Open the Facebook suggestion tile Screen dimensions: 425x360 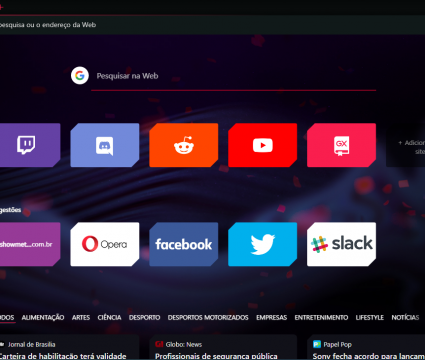point(184,244)
